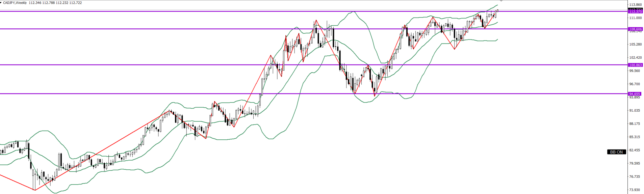Select the 100.863 purple price label
The height and width of the screenshot is (194, 644).
(x=635, y=65)
